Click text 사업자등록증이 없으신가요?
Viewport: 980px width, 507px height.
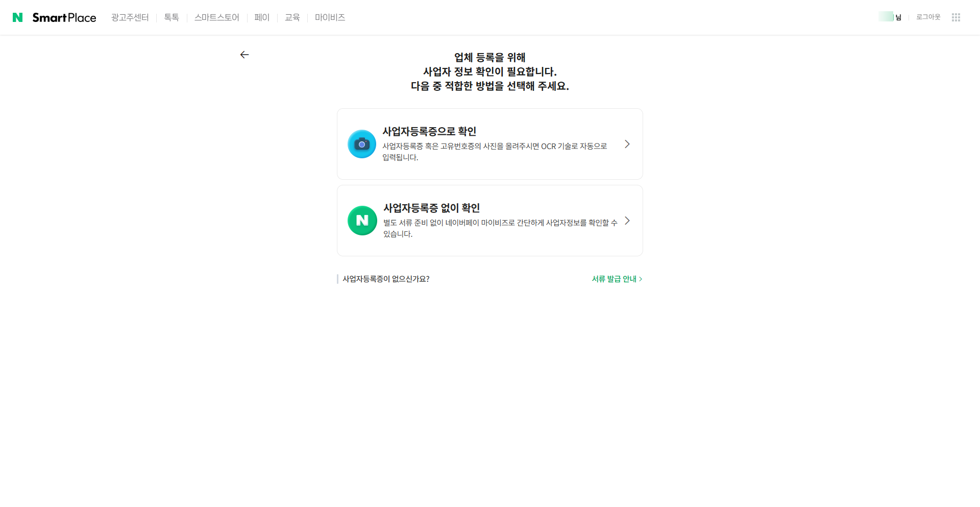[386, 279]
